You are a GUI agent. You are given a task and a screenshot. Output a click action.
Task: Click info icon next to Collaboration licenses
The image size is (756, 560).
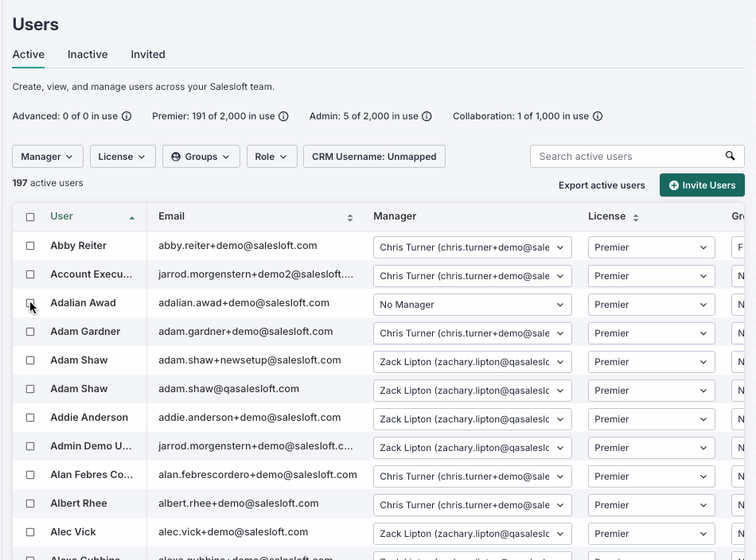tap(598, 116)
